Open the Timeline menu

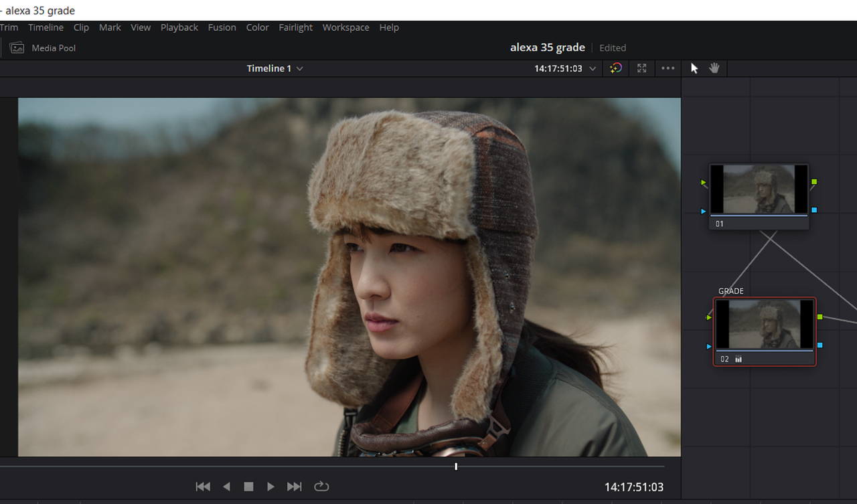click(x=46, y=27)
